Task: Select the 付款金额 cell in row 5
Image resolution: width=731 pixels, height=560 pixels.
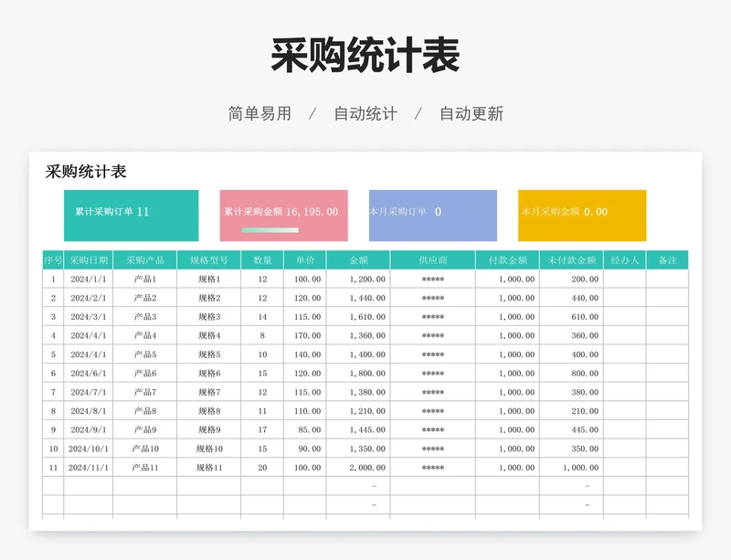Action: [x=508, y=354]
